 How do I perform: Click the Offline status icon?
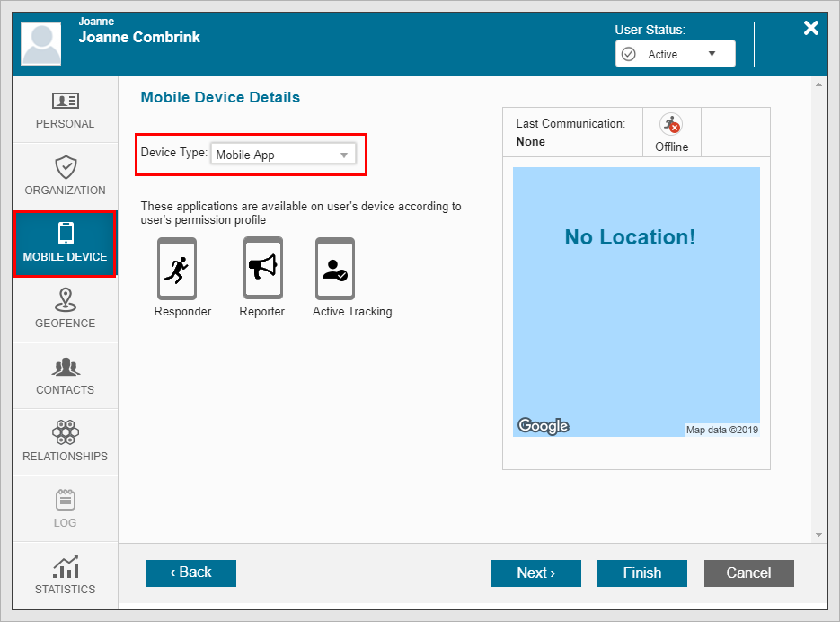(671, 125)
